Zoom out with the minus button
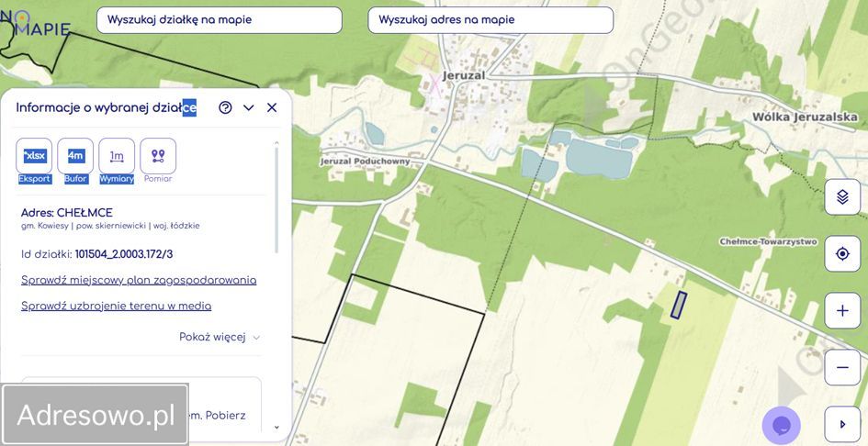Screen dimensions: 868x446 tap(842, 367)
